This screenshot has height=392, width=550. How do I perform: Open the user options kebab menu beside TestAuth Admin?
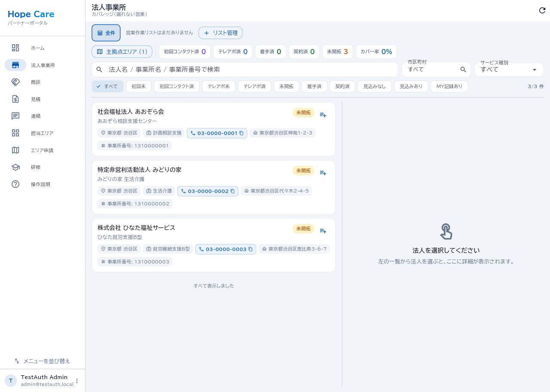[x=77, y=380]
